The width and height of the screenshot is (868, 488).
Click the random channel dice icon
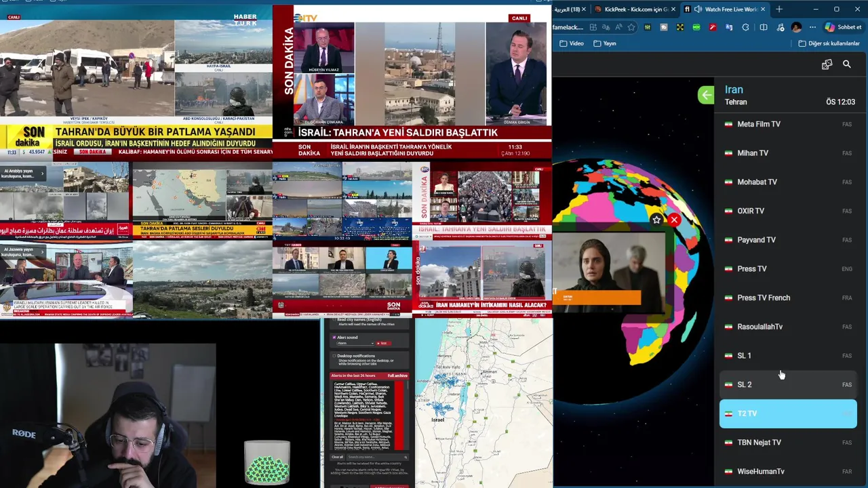coord(827,64)
